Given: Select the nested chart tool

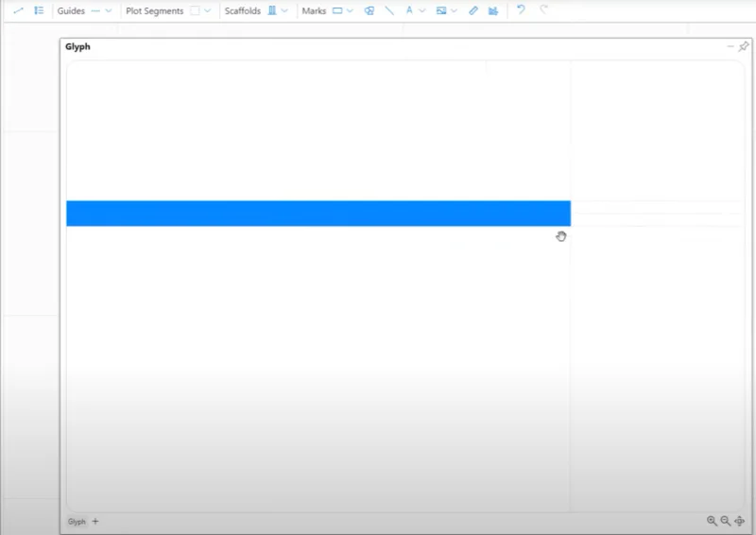Looking at the screenshot, I should coord(493,10).
